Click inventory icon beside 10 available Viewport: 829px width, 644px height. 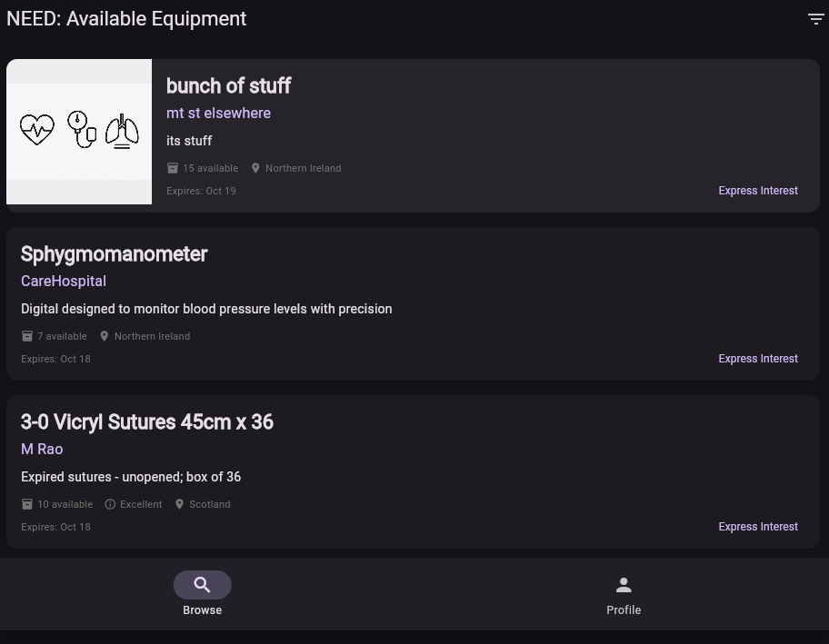click(x=27, y=504)
